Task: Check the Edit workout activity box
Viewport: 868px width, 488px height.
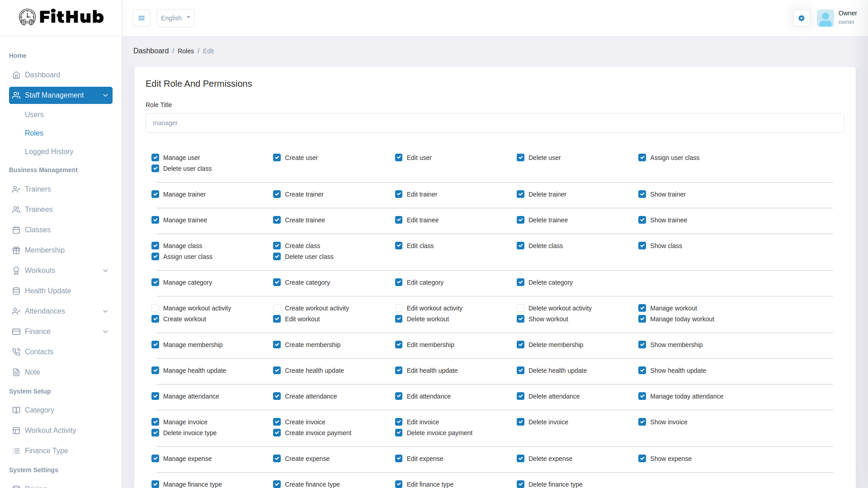Action: (398, 308)
